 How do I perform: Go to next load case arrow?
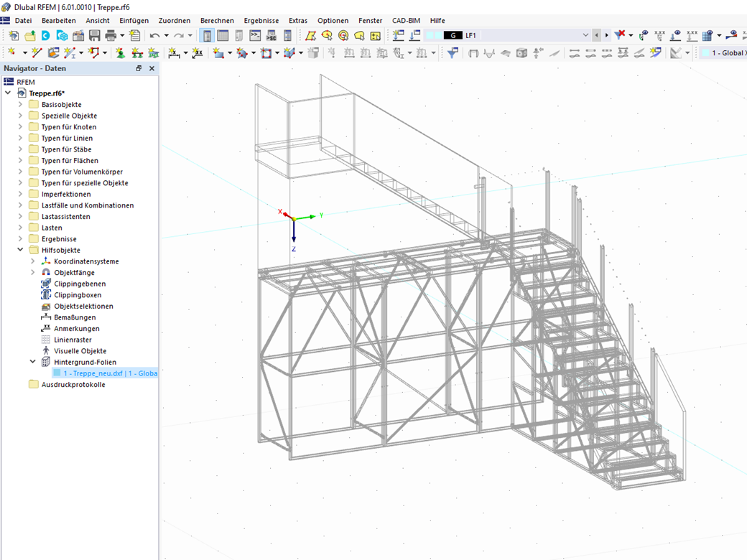coord(606,34)
